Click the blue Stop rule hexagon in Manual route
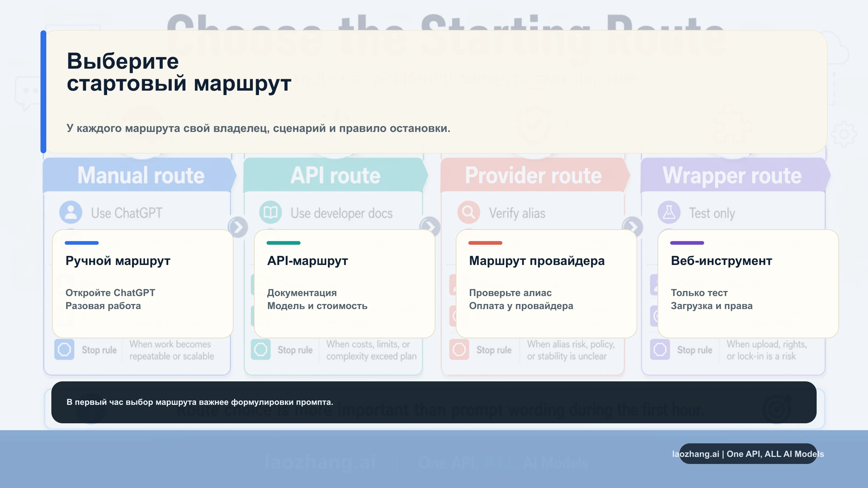The width and height of the screenshot is (868, 488). tap(65, 350)
